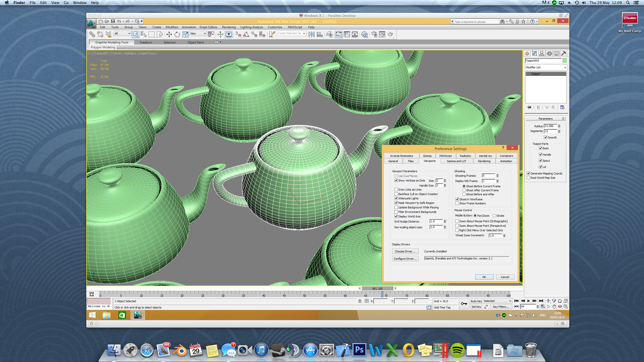Activate the Select Object tool
The width and height of the screenshot is (644, 362).
click(x=136, y=34)
